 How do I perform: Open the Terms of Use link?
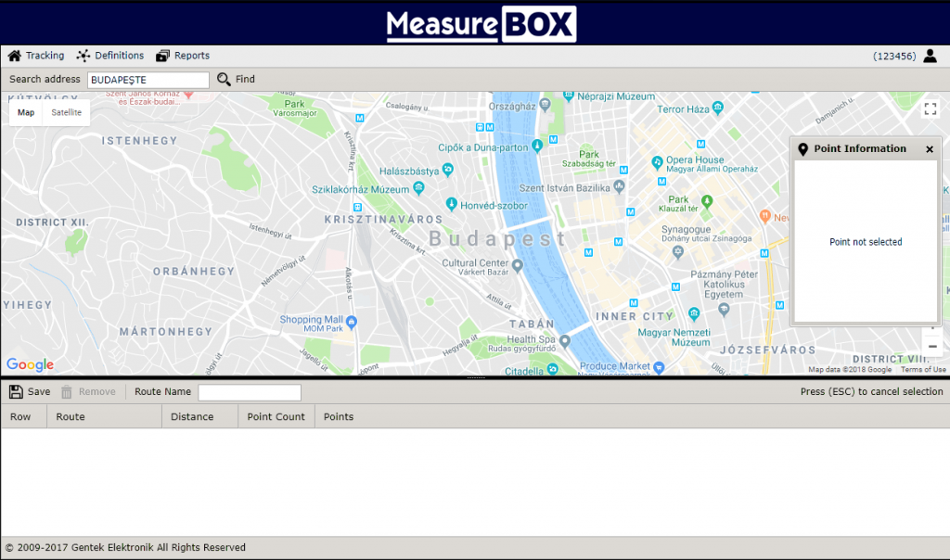pyautogui.click(x=923, y=370)
